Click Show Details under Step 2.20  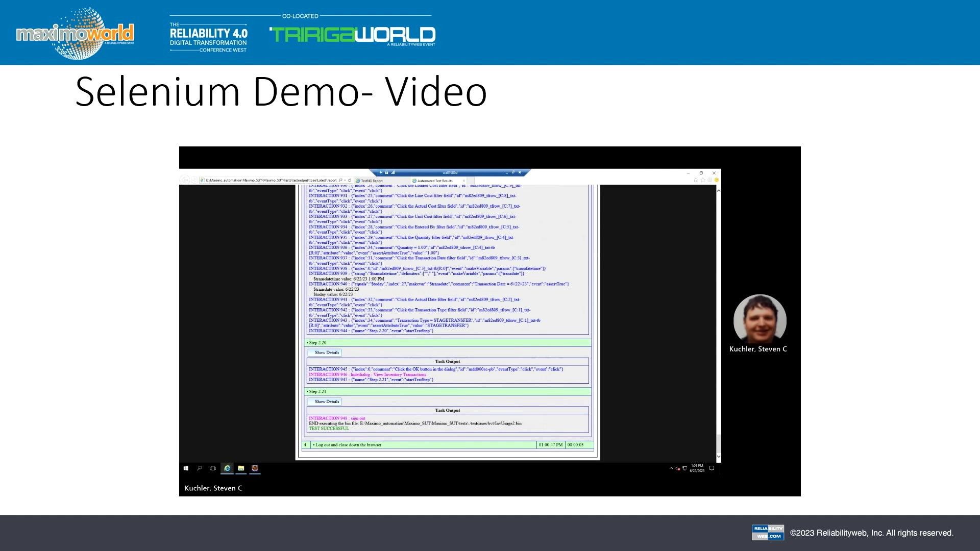[x=325, y=353]
